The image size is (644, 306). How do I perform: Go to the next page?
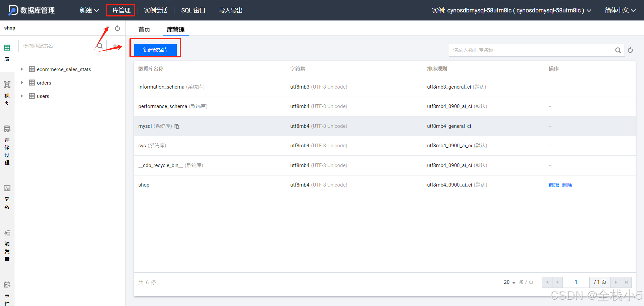(616, 282)
